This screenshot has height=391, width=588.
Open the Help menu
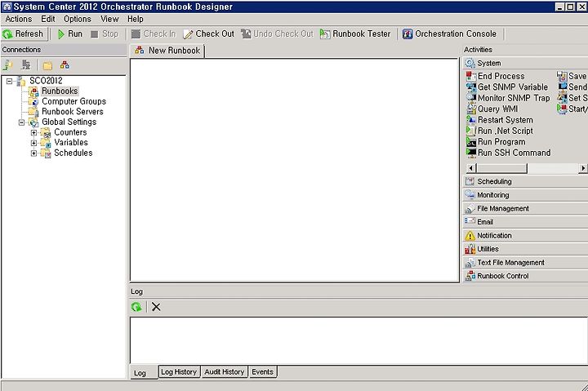tap(135, 19)
